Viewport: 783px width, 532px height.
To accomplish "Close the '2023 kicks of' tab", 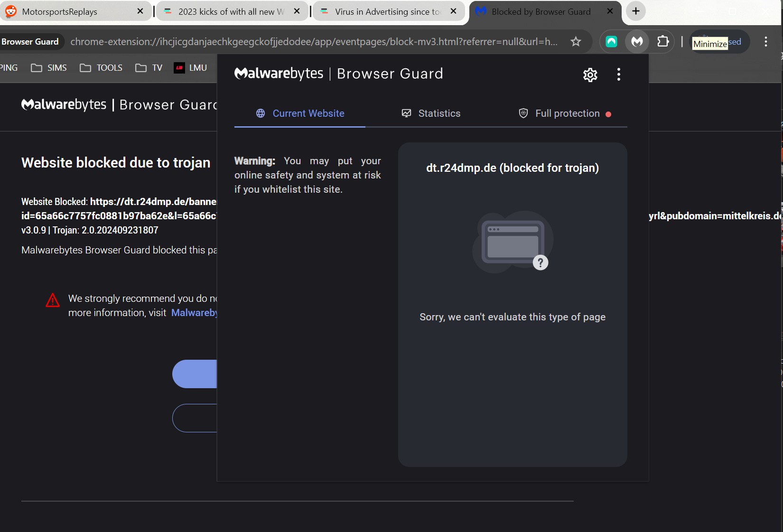I will coord(297,11).
